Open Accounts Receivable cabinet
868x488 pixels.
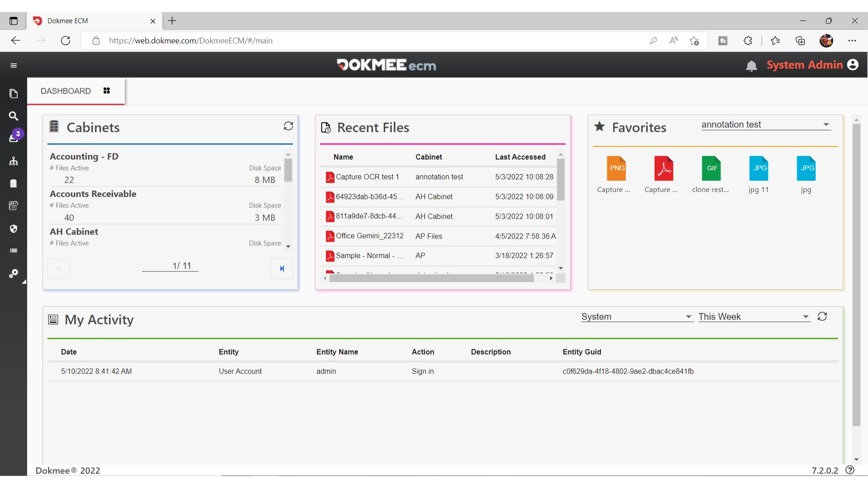(93, 194)
